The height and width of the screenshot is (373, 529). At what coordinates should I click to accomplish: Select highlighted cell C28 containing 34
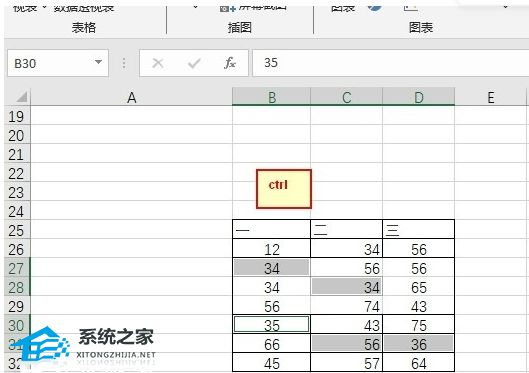346,287
